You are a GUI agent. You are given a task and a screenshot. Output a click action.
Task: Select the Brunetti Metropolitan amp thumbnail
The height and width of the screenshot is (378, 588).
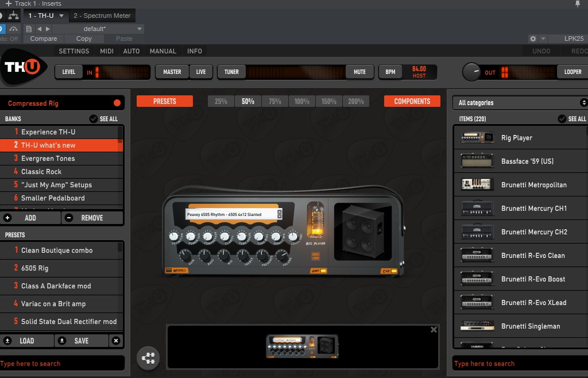click(x=477, y=184)
